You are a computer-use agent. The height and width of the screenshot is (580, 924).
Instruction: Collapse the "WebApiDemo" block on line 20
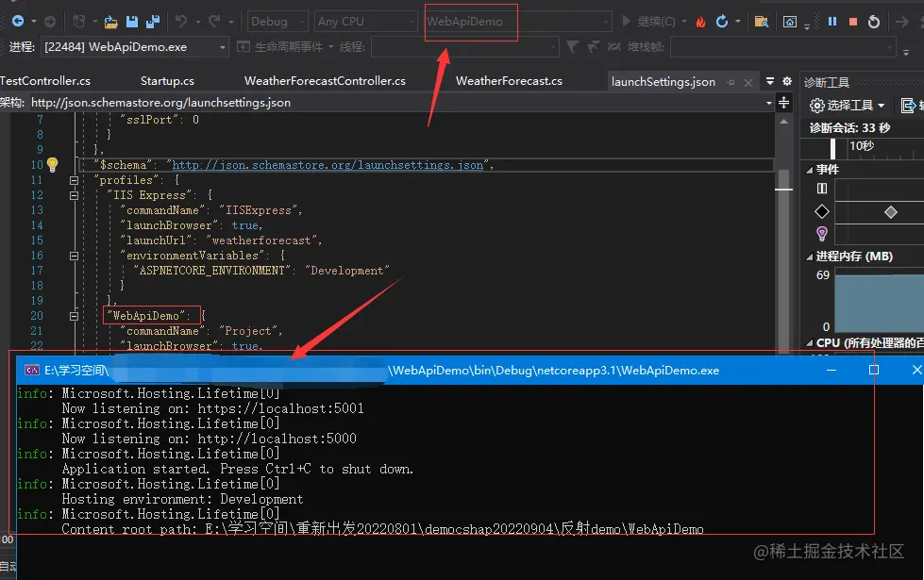pos(74,316)
